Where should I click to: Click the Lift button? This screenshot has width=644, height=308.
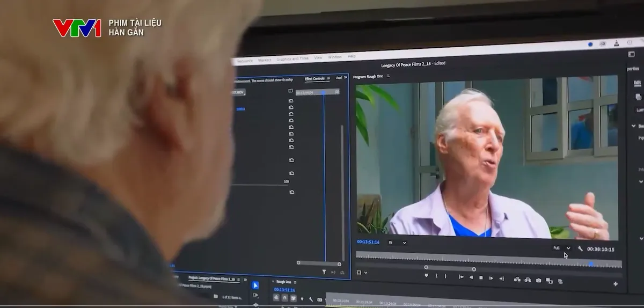pos(517,279)
